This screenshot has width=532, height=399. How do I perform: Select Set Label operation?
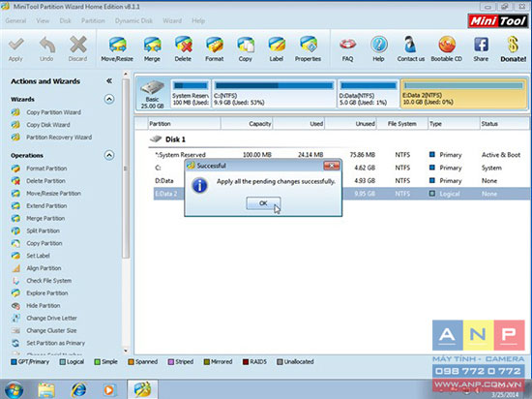pos(38,256)
